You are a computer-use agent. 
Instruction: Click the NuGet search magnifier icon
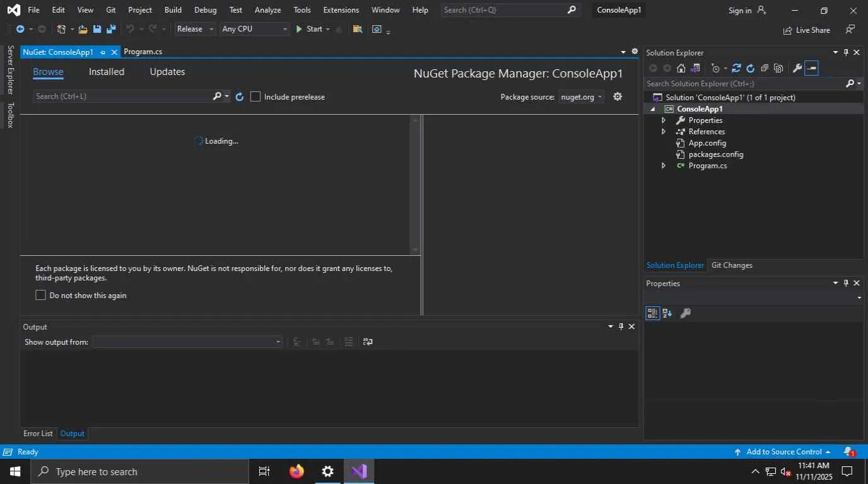(x=217, y=96)
